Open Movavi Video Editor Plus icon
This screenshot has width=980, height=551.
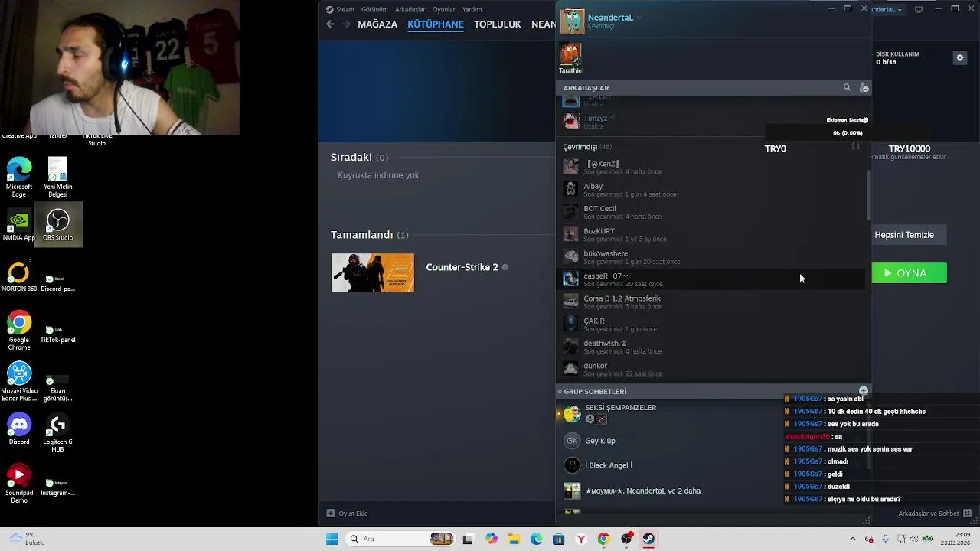click(x=19, y=382)
